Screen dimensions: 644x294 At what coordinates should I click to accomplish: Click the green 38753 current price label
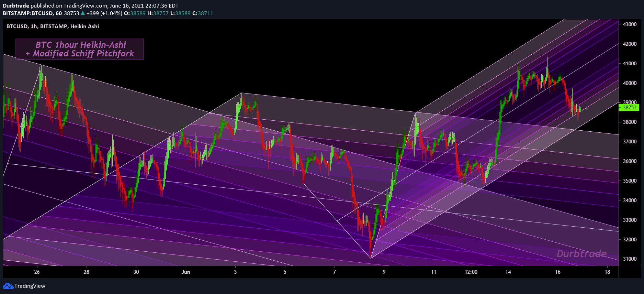(x=629, y=108)
